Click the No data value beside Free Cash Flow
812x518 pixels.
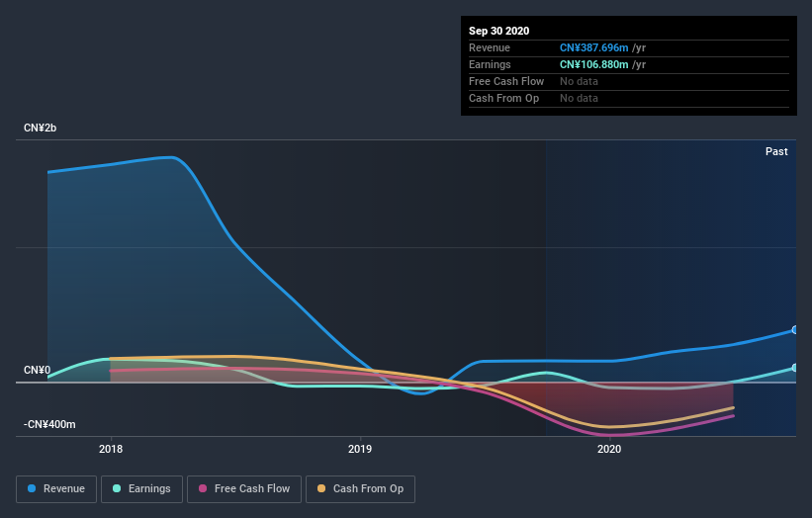[x=579, y=81]
